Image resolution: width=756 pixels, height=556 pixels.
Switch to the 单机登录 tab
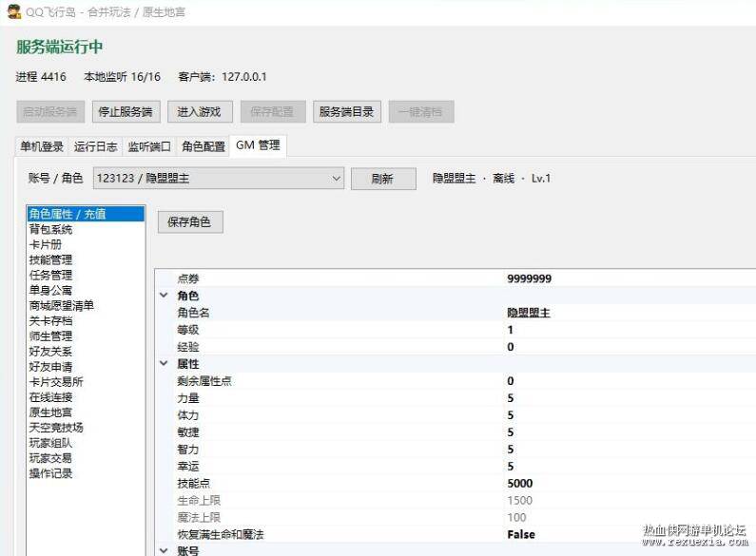click(43, 146)
